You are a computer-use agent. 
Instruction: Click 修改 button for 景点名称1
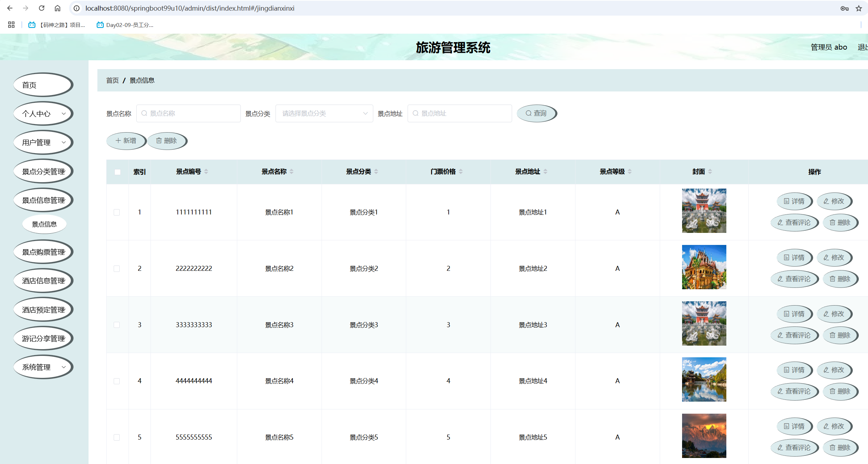(x=834, y=201)
